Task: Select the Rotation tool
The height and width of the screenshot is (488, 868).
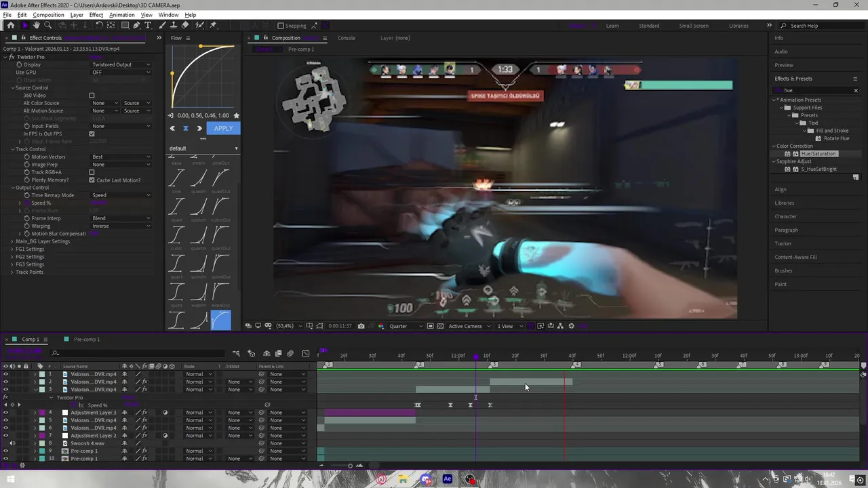Action: pos(99,25)
